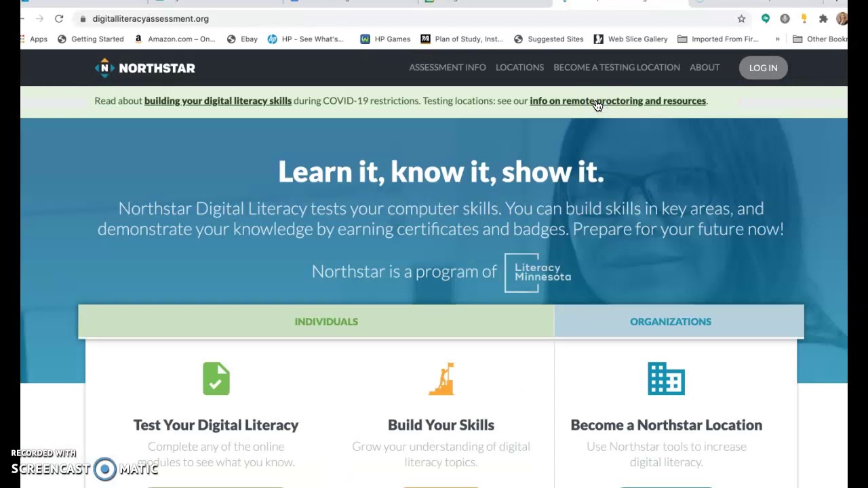Screen dimensions: 868x488
Task: Click the Test Your Digital Literacy heading
Action: click(x=216, y=425)
